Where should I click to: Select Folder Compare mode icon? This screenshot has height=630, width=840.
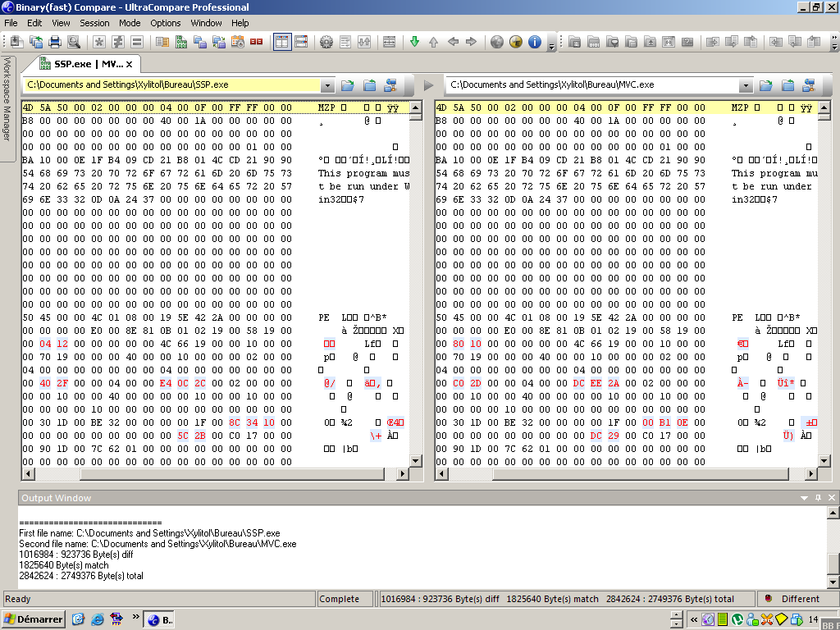click(x=200, y=42)
